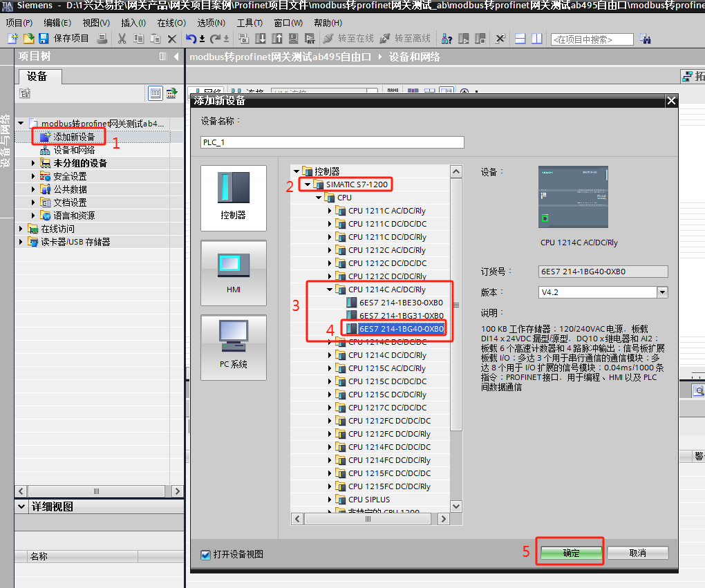The image size is (705, 588).
Task: Click the Copy toolbar icon
Action: 138,39
